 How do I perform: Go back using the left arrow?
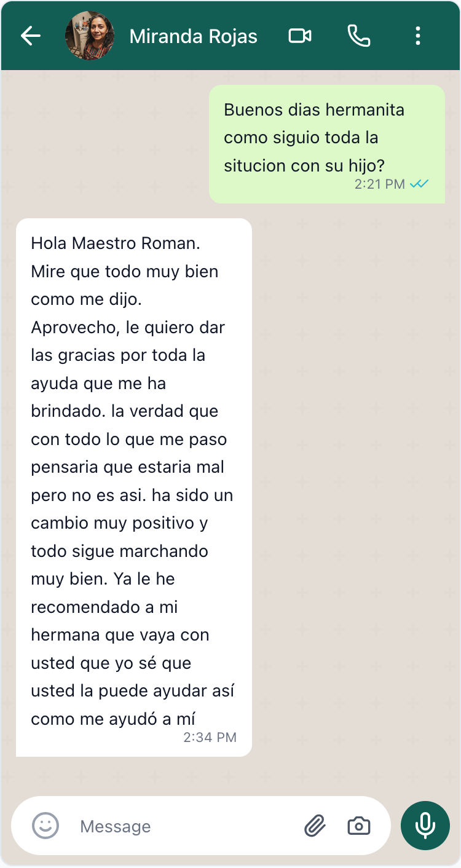coord(30,36)
